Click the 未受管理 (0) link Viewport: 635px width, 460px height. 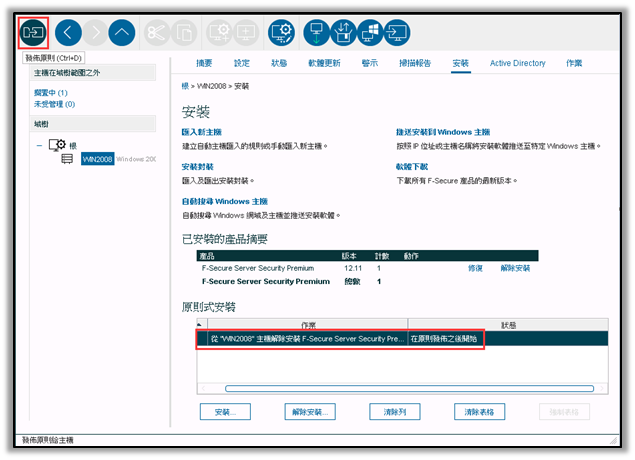pyautogui.click(x=54, y=104)
